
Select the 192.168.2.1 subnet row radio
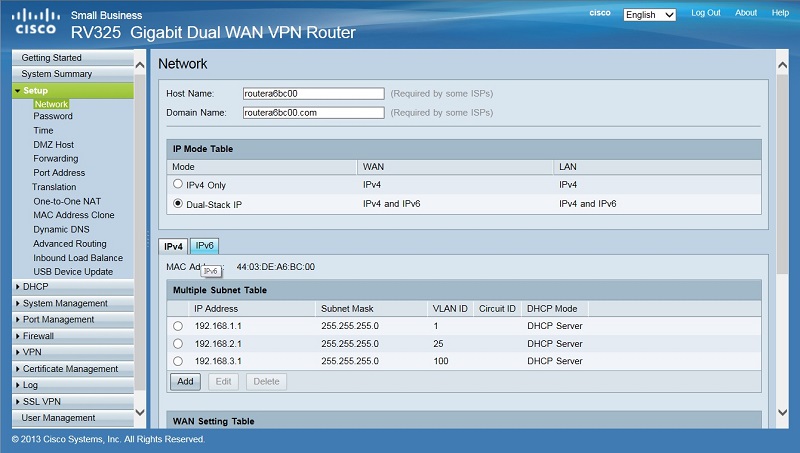[x=178, y=344]
